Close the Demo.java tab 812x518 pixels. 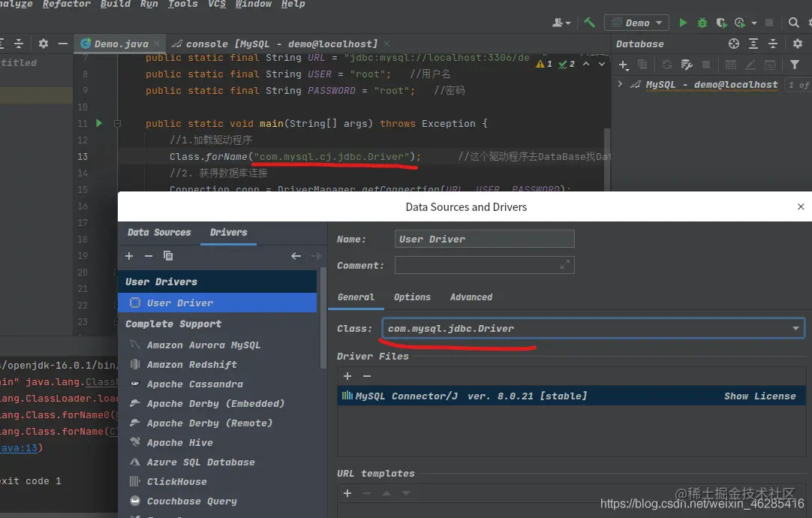[x=157, y=44]
